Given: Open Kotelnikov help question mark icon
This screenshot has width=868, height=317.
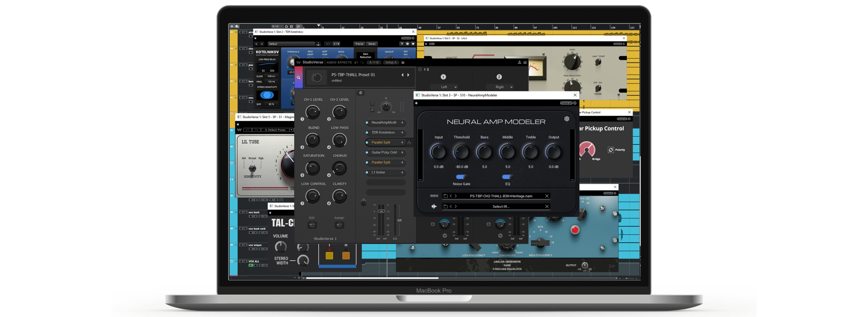Looking at the screenshot, I should pyautogui.click(x=402, y=44).
